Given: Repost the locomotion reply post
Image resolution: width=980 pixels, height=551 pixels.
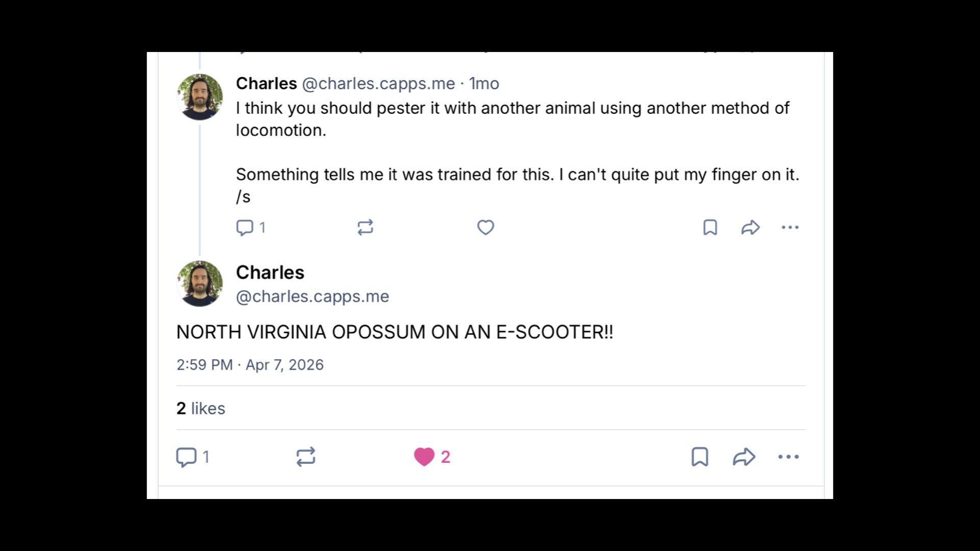Looking at the screenshot, I should pos(365,228).
